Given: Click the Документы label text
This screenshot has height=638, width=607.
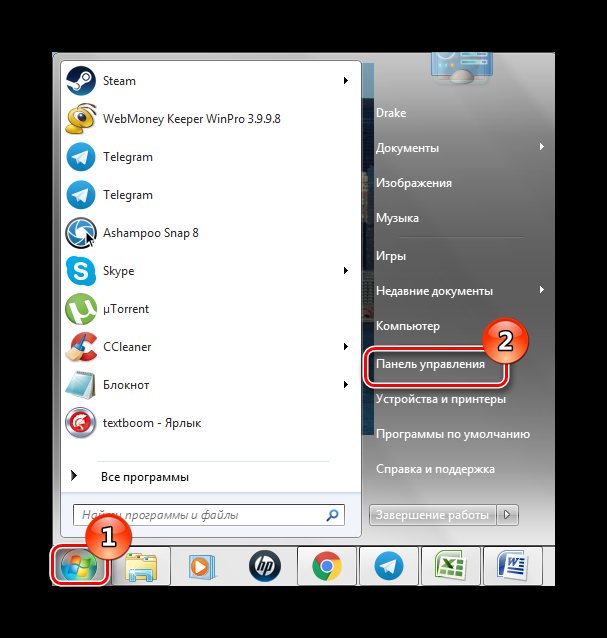Looking at the screenshot, I should pos(407,148).
